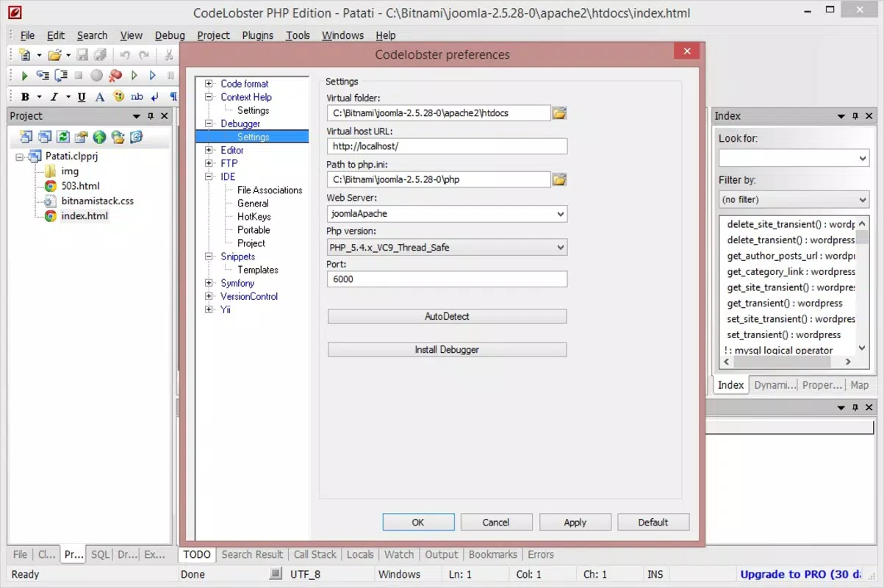Open the Open-file dropdown arrow
Viewport: 884px width, 588px height.
pos(68,56)
